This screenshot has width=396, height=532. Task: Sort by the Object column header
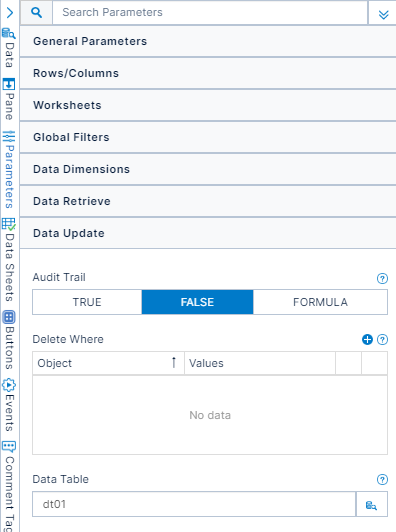108,363
